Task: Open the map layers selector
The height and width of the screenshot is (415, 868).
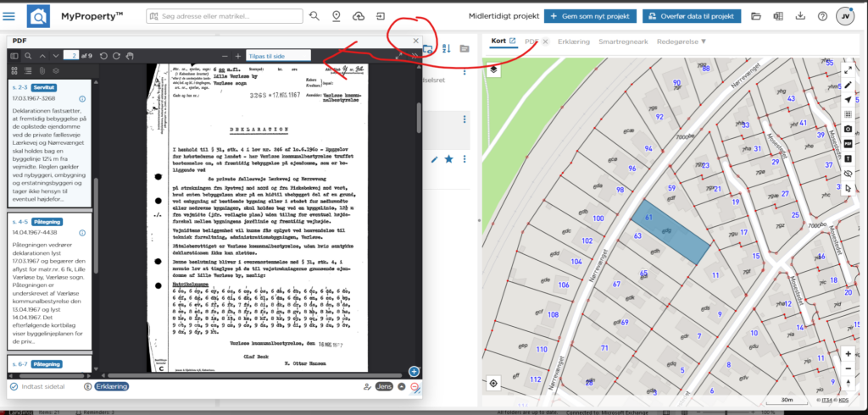Action: [x=493, y=70]
